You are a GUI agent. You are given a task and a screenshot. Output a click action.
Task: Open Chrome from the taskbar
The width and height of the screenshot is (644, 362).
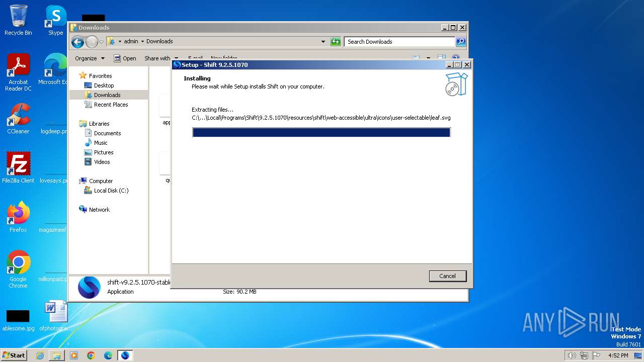[91, 355]
